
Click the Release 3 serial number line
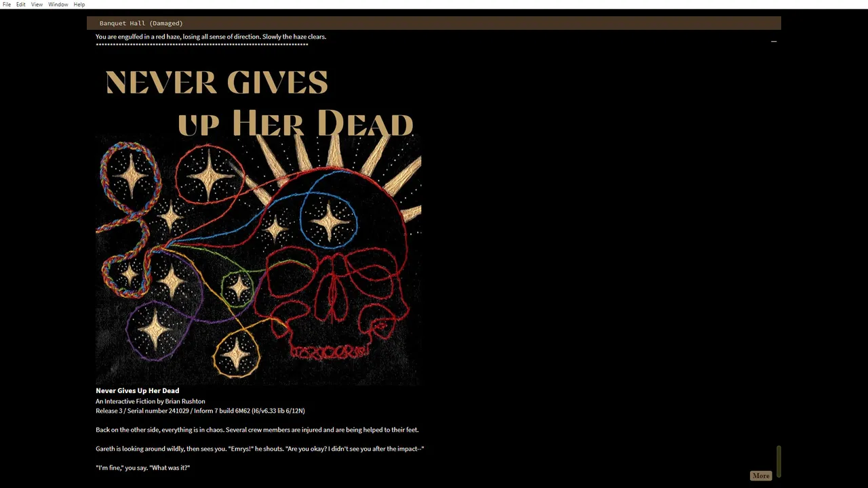click(x=200, y=411)
